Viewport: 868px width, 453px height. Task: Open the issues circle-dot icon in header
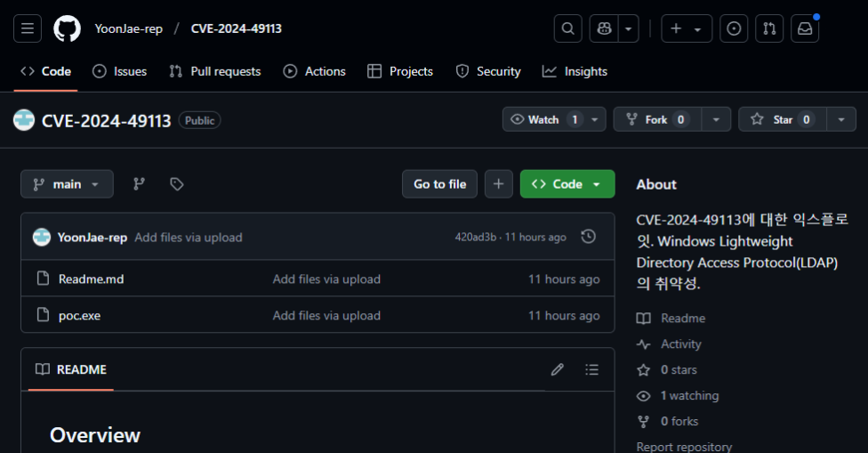point(734,28)
